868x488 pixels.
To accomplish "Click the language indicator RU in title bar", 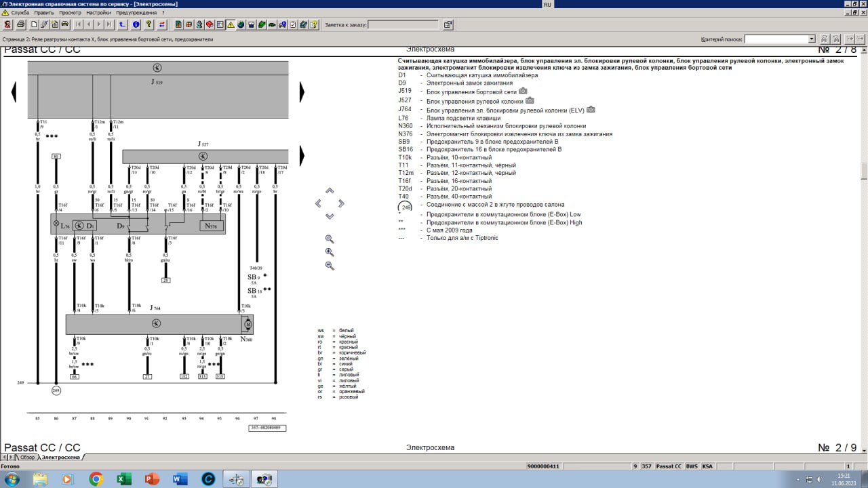I will pyautogui.click(x=548, y=4).
